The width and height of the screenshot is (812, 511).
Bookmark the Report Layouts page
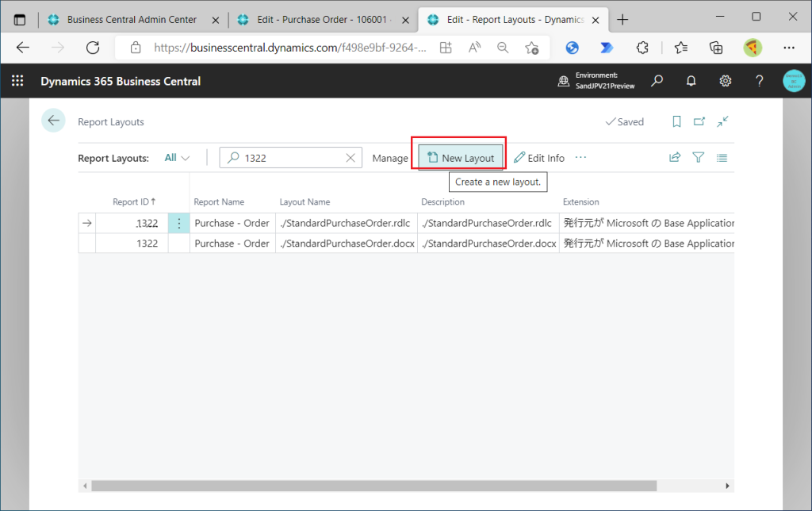(676, 121)
